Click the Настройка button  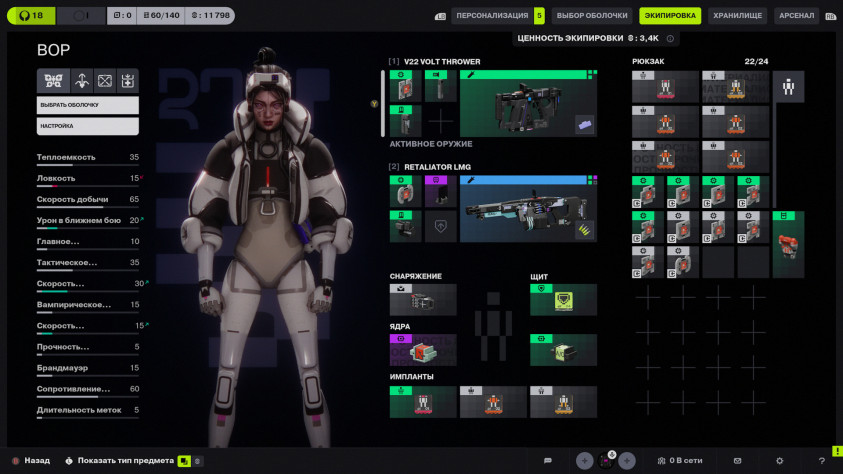point(88,127)
